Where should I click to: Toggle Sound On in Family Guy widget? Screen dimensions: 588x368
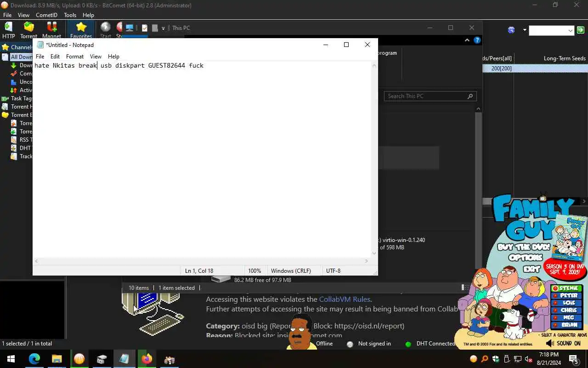click(x=563, y=343)
